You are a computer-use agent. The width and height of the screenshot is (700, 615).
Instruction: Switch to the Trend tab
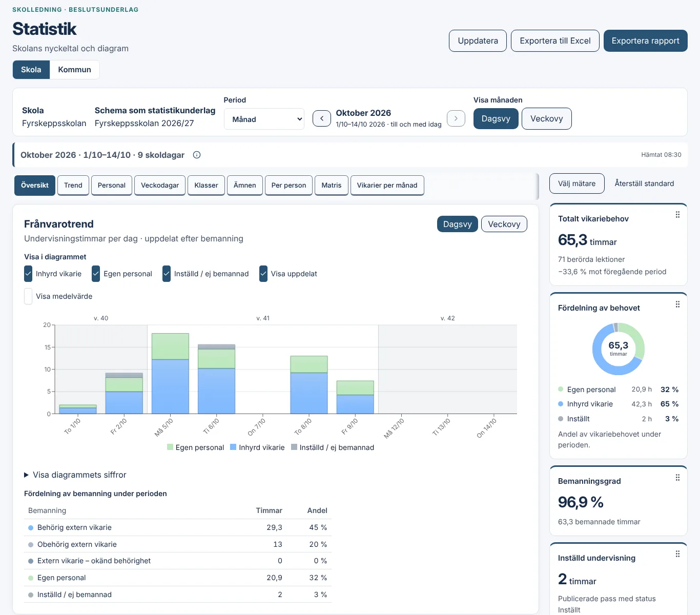(73, 186)
